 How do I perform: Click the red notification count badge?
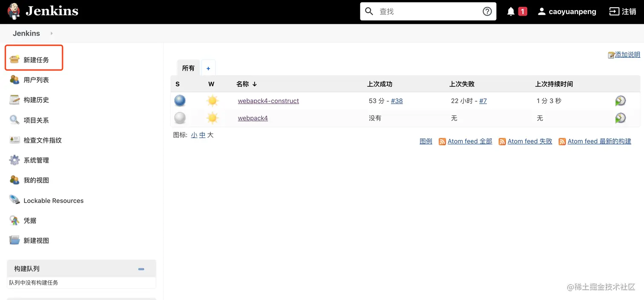[523, 11]
